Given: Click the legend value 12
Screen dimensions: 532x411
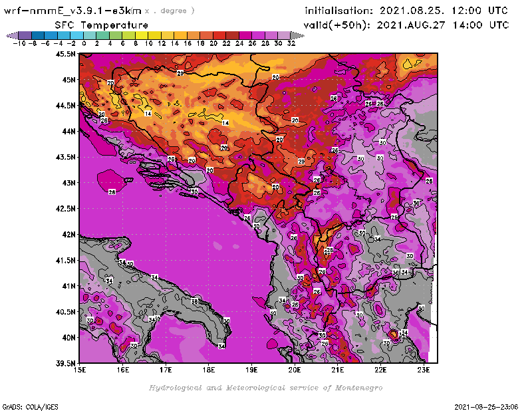Looking at the screenshot, I should click(162, 43).
